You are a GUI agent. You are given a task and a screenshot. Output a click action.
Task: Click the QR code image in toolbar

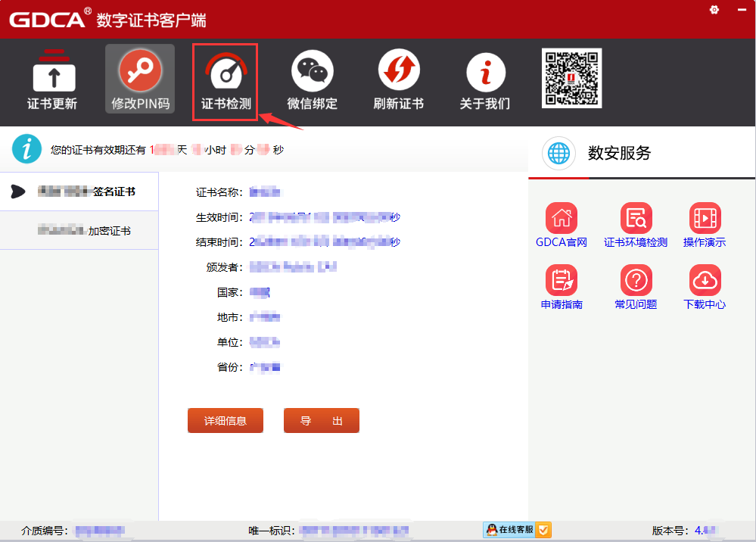pos(571,78)
